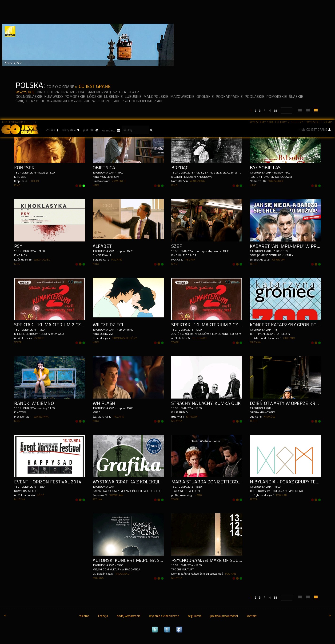This screenshot has width=335, height=644.
Task: Open the kontakt footer link
Action: [x=251, y=616]
